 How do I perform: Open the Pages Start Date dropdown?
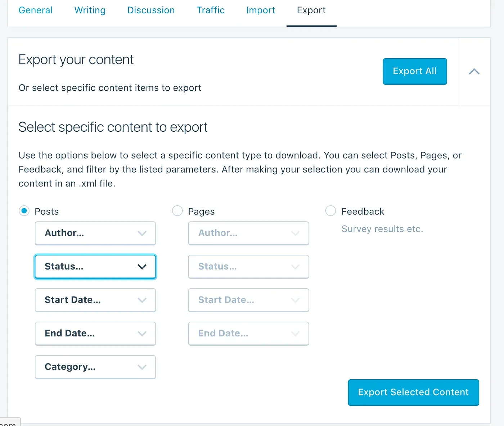click(x=249, y=300)
